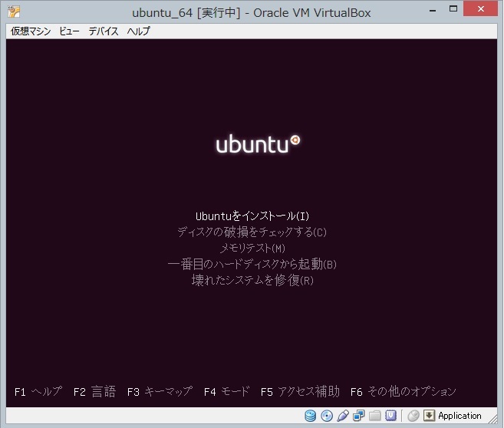Click the virtualization (V chip) status icon
Viewport: 504px width, 428px height.
tap(390, 416)
